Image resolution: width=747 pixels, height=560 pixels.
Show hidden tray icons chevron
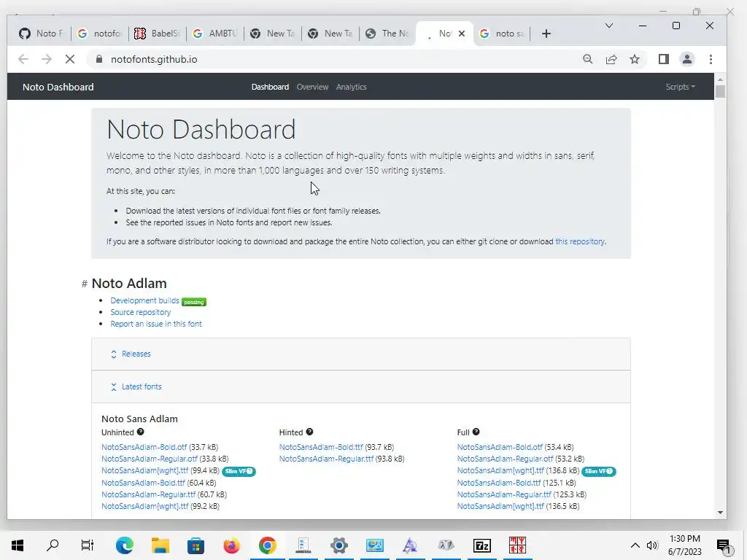tap(635, 545)
